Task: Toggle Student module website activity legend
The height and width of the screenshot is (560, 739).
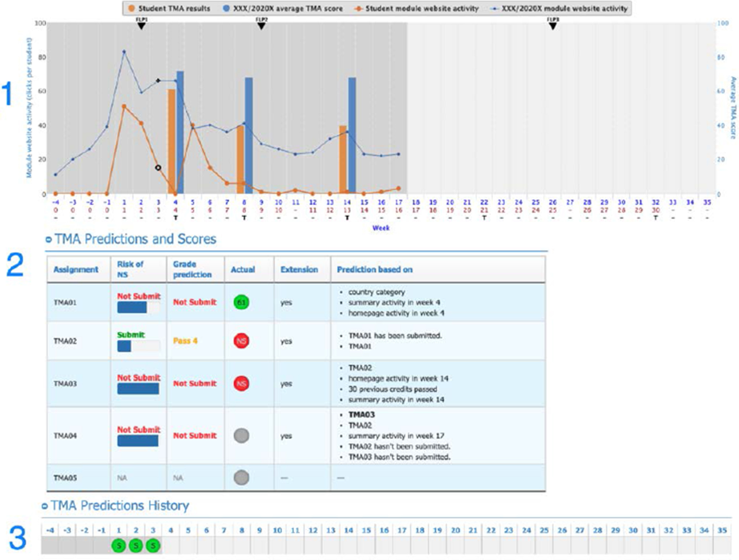Action: pyautogui.click(x=416, y=8)
